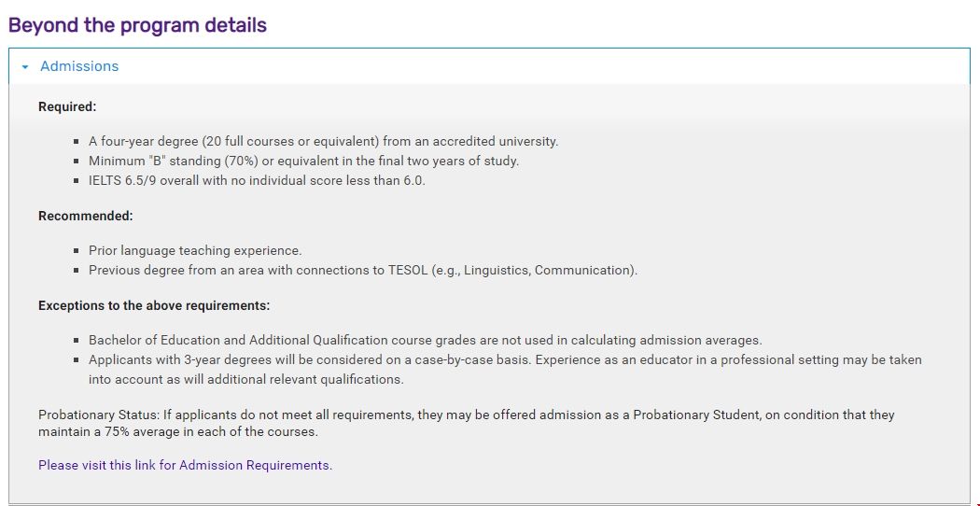Click the 3-year degrees exception line
Image resolution: width=980 pixels, height=506 pixels.
point(504,360)
